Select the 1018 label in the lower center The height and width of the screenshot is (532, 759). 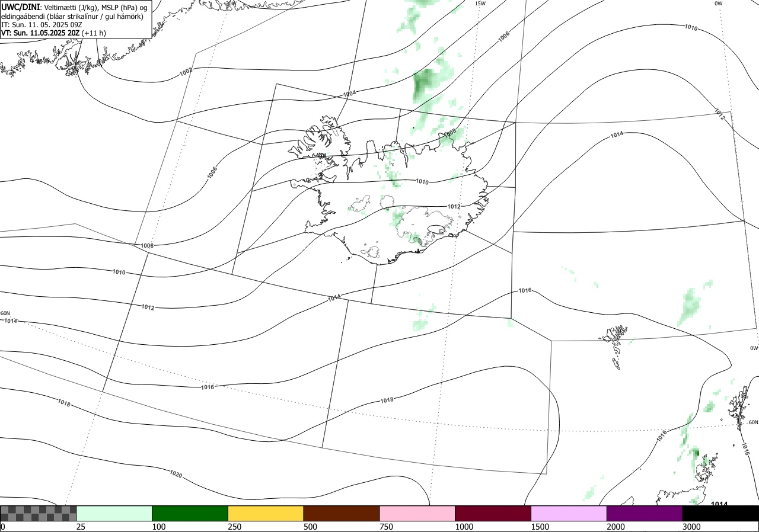click(x=387, y=400)
